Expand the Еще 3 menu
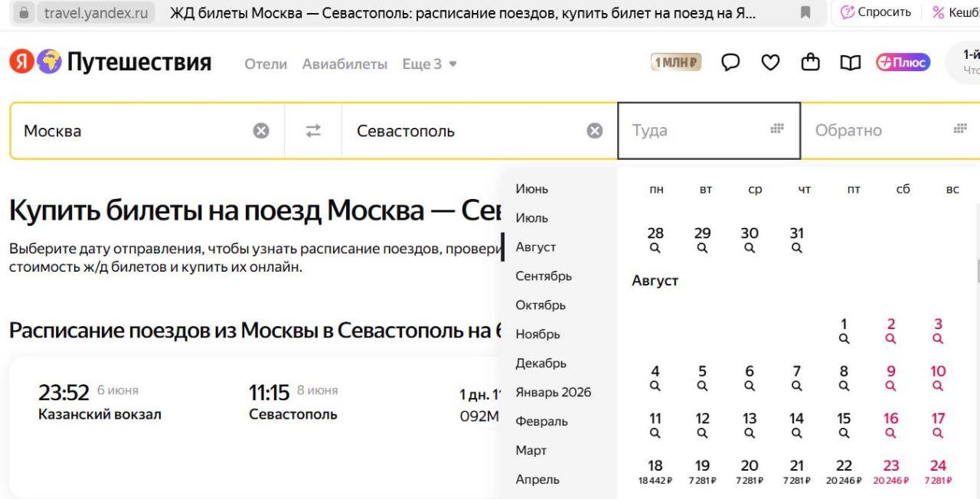 coord(430,64)
